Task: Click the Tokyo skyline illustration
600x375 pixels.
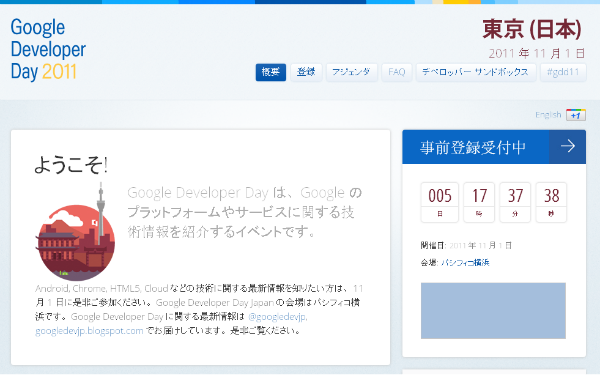Action: (75, 232)
